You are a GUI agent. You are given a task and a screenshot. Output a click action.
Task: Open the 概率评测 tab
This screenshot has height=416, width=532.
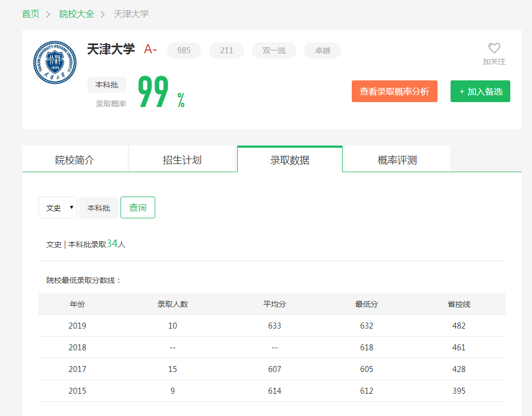(x=397, y=160)
